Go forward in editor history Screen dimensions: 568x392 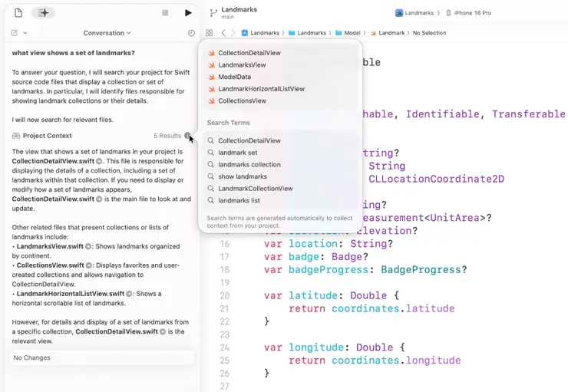[x=233, y=33]
